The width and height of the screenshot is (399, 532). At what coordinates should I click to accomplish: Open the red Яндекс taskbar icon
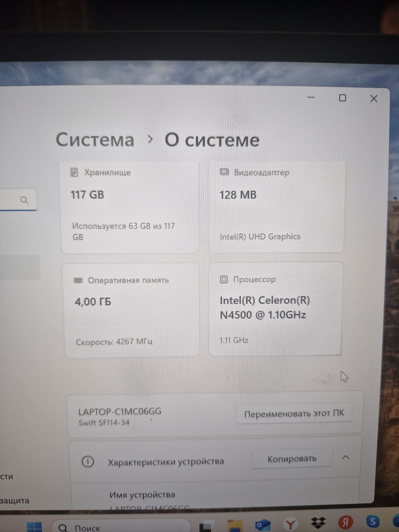point(346,522)
